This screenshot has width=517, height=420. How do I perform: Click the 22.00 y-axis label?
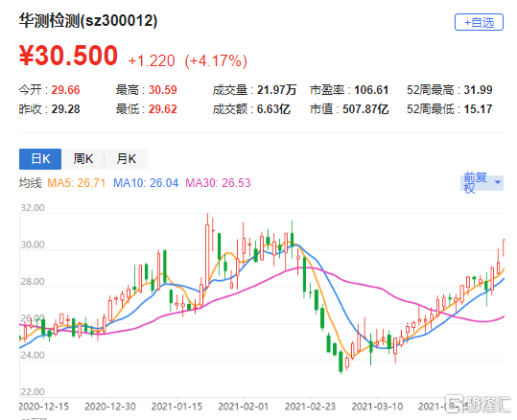coord(33,392)
